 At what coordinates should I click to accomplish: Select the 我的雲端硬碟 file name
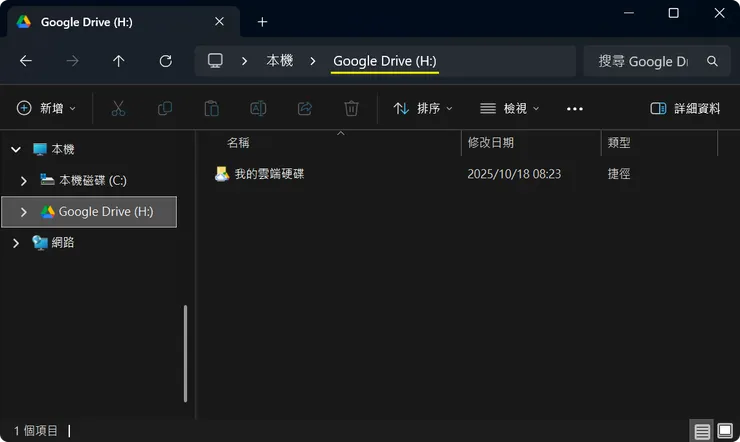coord(269,174)
